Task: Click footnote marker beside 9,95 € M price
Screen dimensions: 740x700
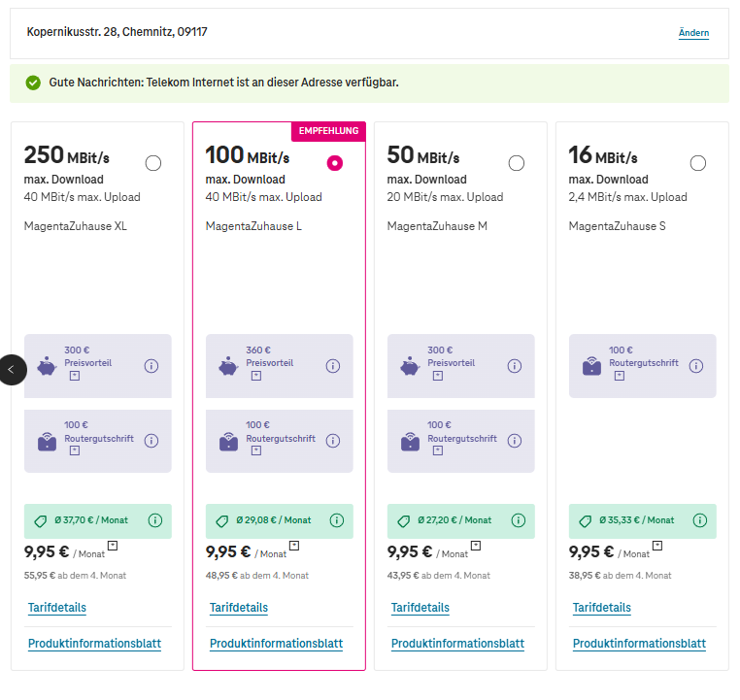Action: (x=476, y=546)
